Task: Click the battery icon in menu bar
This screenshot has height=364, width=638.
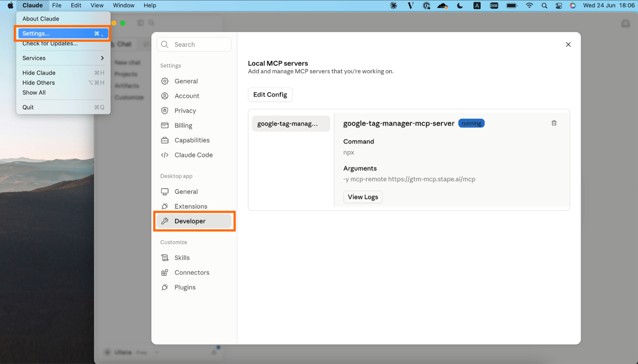Action: (512, 5)
